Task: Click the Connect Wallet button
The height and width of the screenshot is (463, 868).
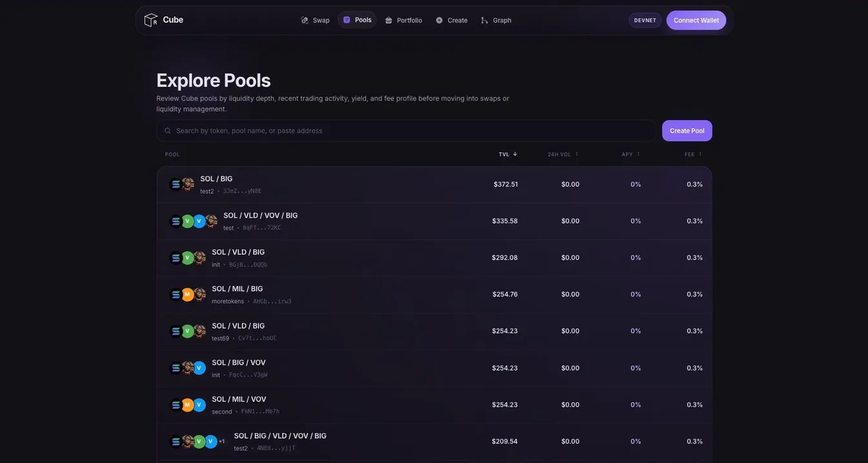Action: (696, 21)
